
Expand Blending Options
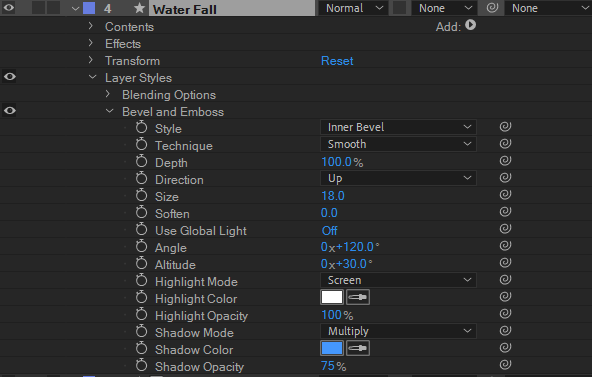pyautogui.click(x=108, y=94)
